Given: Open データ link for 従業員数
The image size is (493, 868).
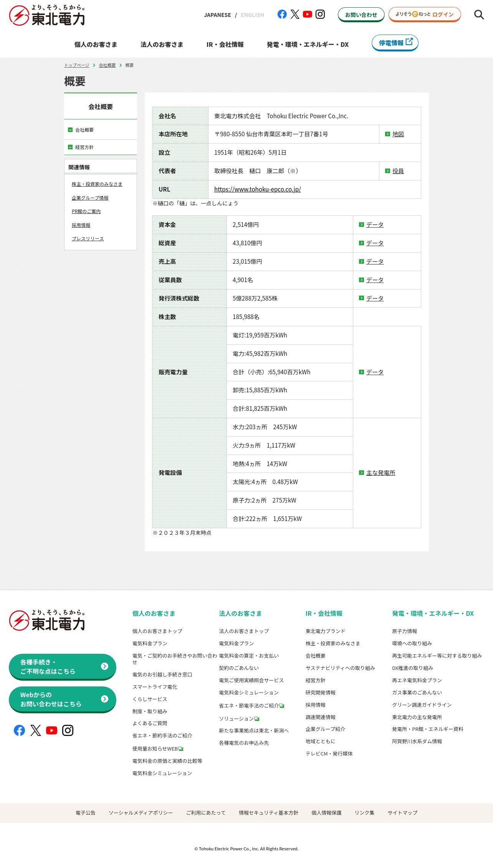Looking at the screenshot, I should click(x=375, y=280).
